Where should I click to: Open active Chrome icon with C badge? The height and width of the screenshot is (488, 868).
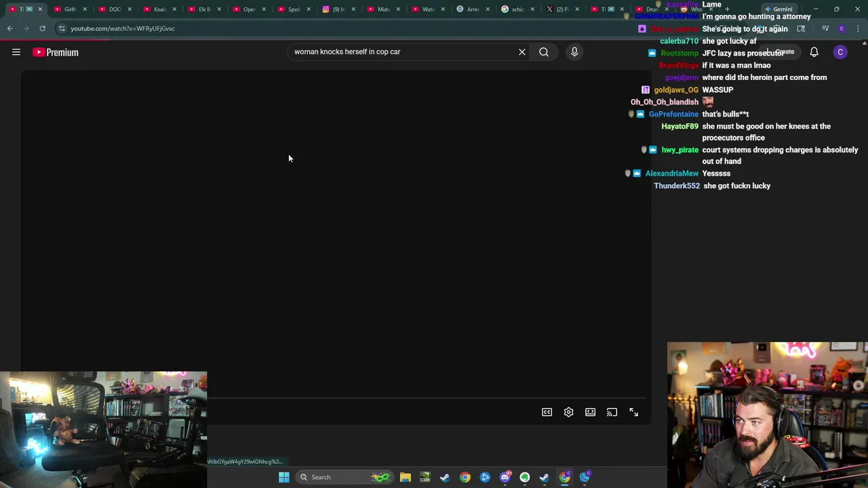point(565,477)
